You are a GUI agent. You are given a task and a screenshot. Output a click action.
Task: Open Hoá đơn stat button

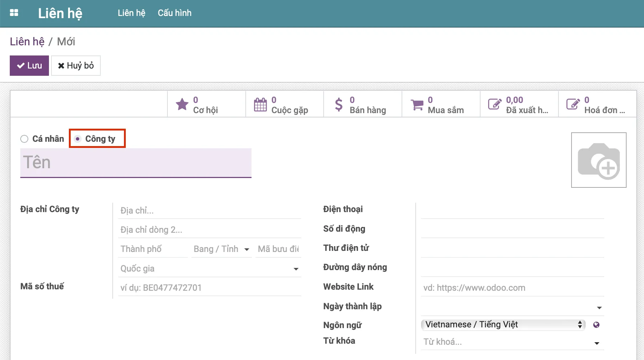(598, 104)
